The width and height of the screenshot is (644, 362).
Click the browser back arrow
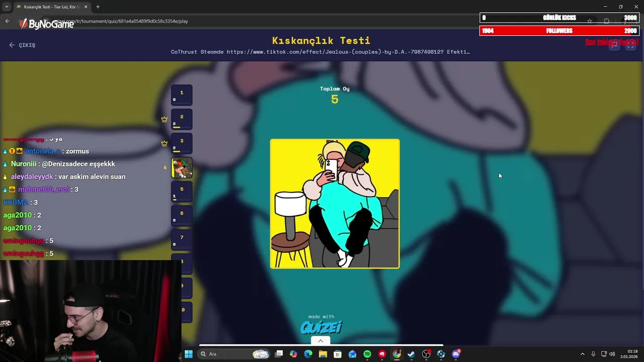point(7,21)
